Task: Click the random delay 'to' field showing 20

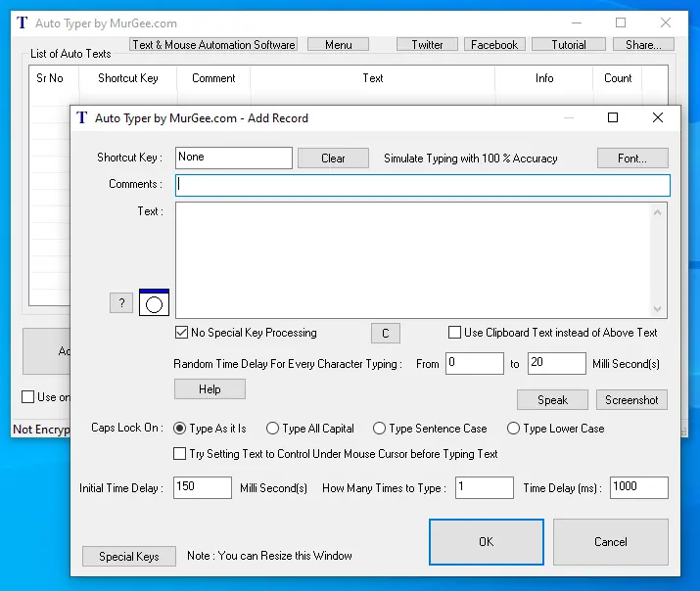Action: click(x=557, y=364)
